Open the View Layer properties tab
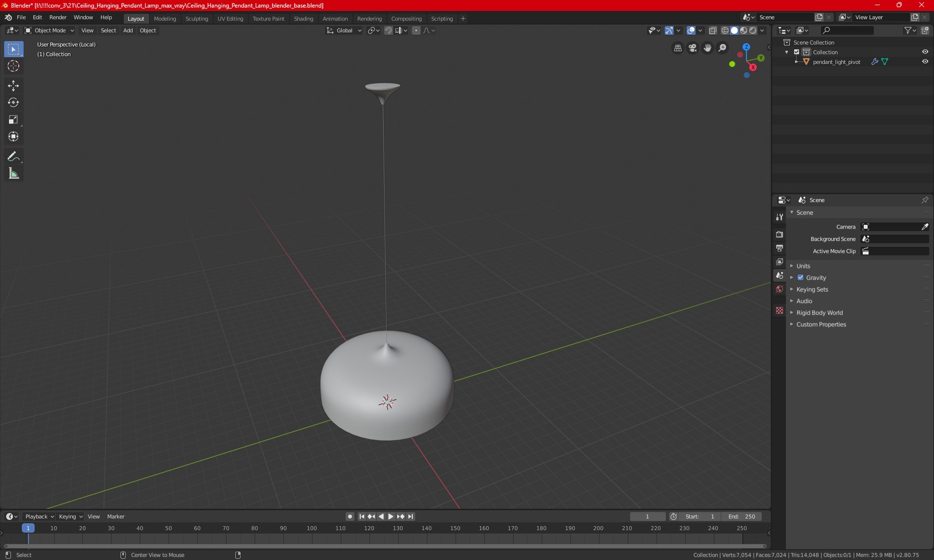 click(779, 262)
